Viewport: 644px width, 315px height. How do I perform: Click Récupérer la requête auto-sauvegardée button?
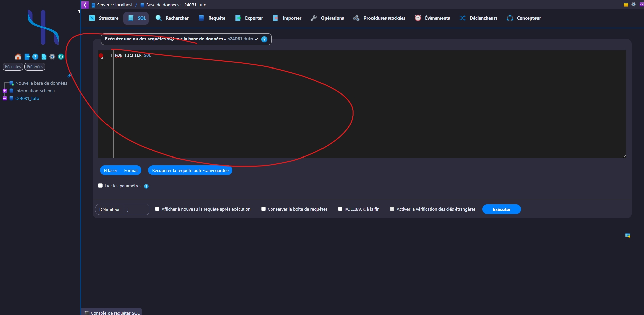click(x=190, y=171)
